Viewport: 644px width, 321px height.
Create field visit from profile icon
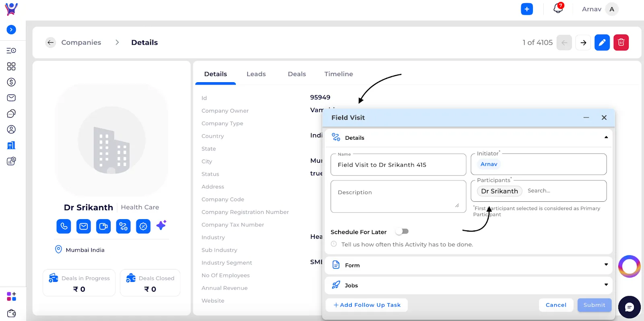(123, 226)
